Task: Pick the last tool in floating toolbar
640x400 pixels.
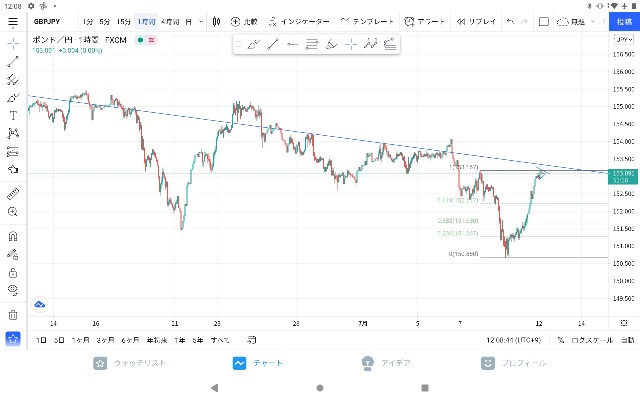Action: coord(390,44)
